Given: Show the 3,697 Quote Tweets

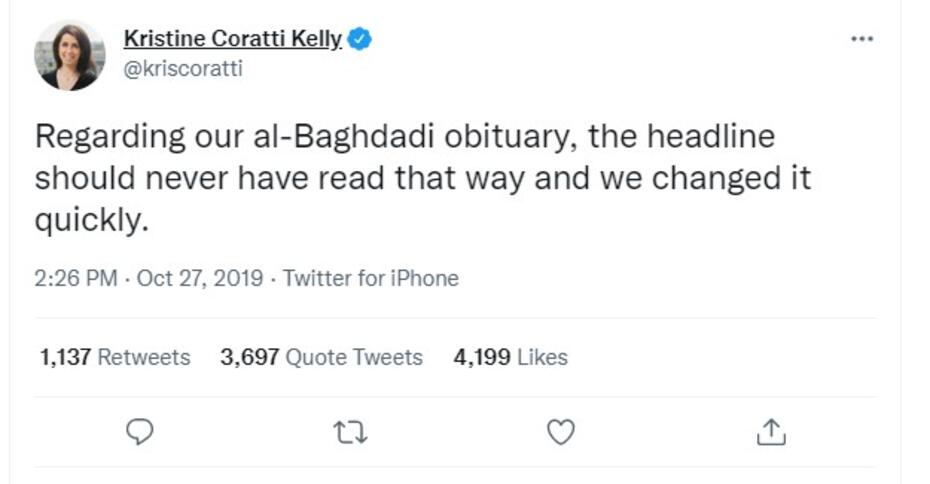Looking at the screenshot, I should 321,357.
